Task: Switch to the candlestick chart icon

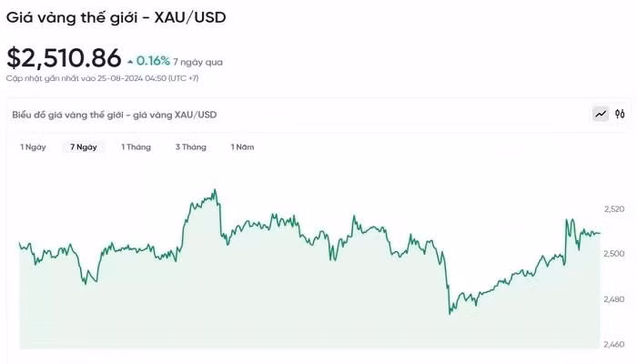Action: coord(620,115)
